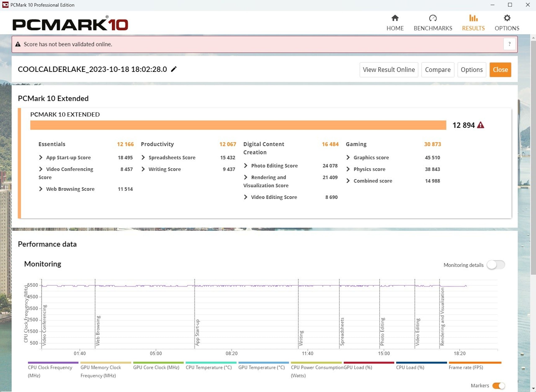Open the Home house icon
This screenshot has width=536, height=392.
pos(395,18)
